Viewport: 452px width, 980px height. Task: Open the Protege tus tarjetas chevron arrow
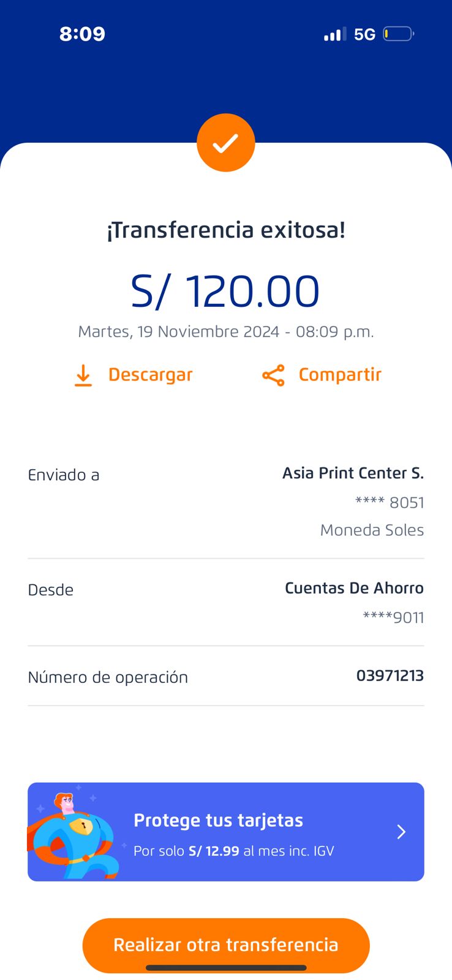click(x=401, y=831)
